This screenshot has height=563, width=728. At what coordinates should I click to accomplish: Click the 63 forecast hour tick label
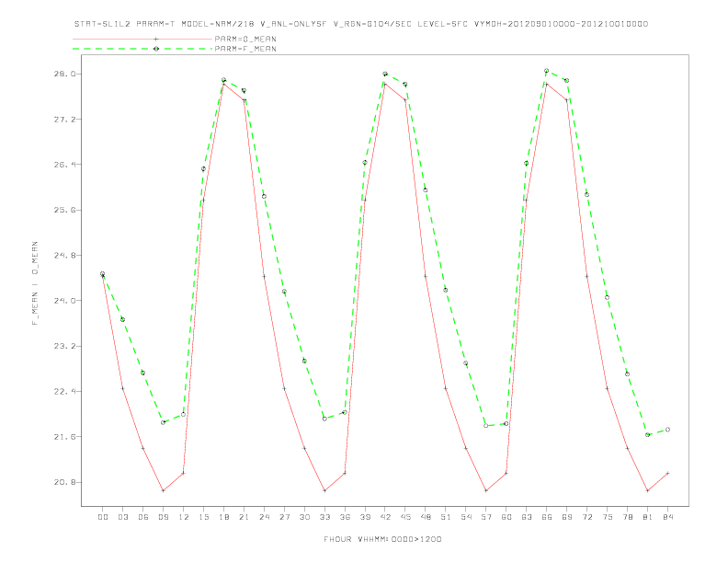[527, 517]
